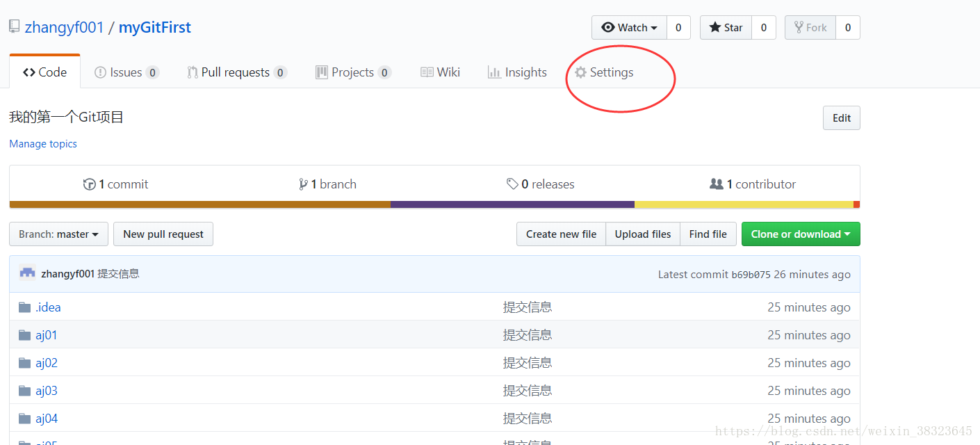Click the zhangyf001 avatar in commit bar
980x445 pixels.
(27, 273)
